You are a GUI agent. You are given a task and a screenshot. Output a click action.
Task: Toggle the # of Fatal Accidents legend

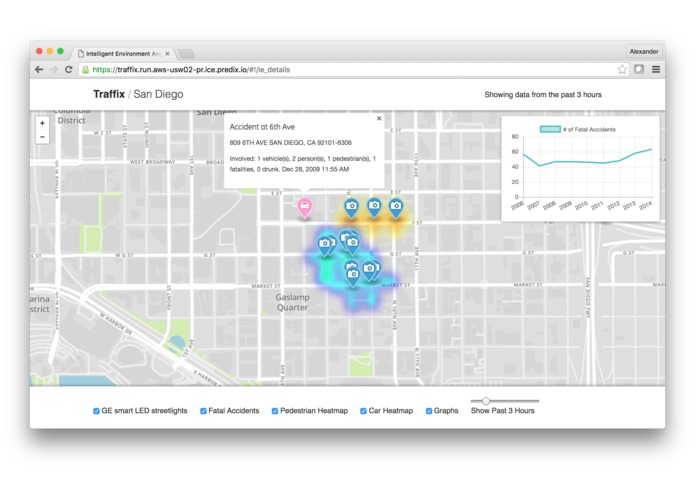pyautogui.click(x=578, y=129)
